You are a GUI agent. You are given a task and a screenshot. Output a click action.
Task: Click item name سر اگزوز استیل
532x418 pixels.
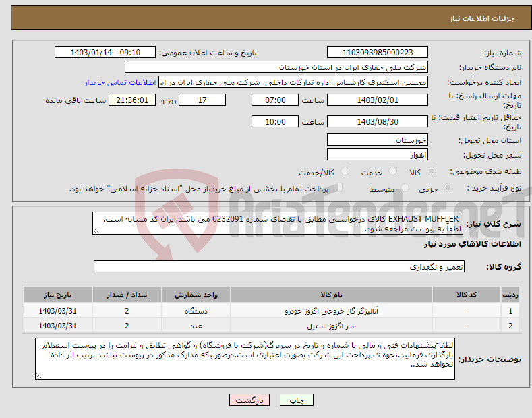[331, 326]
